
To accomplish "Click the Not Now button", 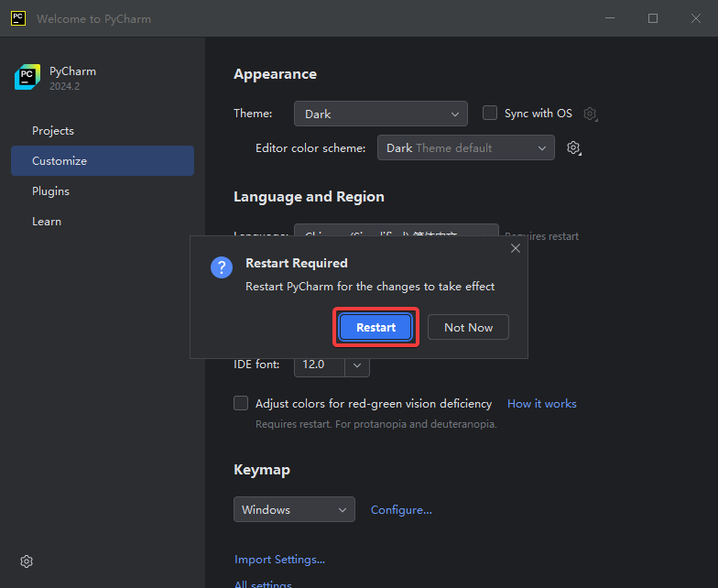I will tap(468, 328).
